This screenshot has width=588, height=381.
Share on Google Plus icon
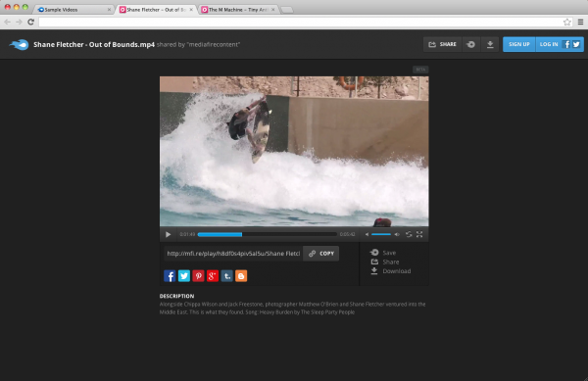click(x=213, y=276)
